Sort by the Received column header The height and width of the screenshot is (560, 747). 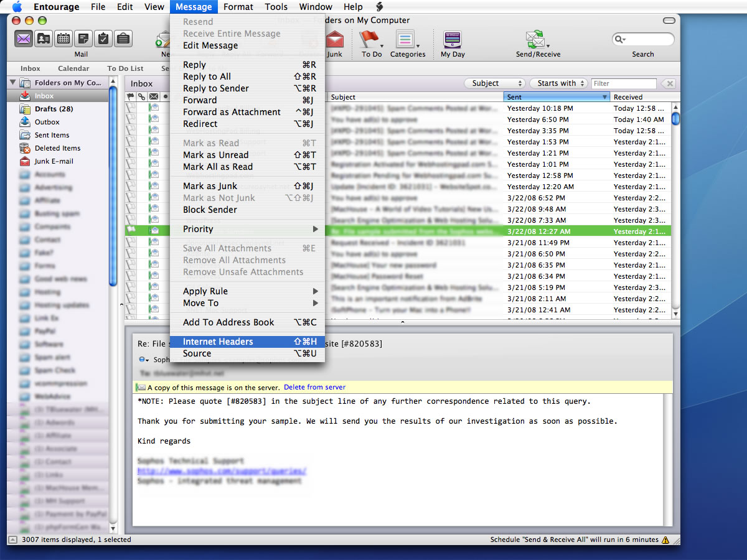pyautogui.click(x=641, y=97)
